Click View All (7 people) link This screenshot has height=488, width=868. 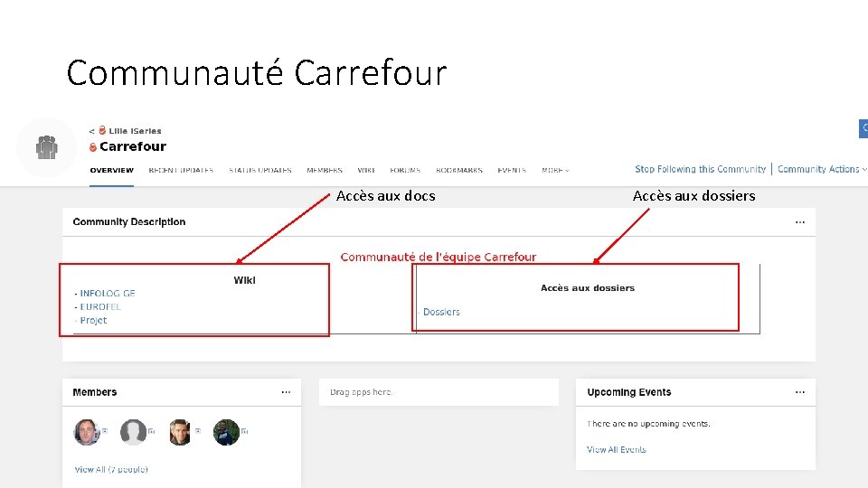111,470
